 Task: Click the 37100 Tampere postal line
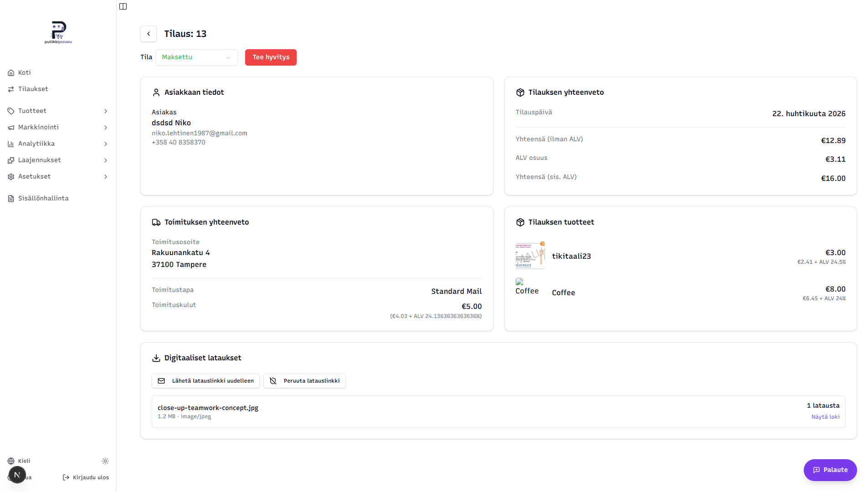coord(179,264)
